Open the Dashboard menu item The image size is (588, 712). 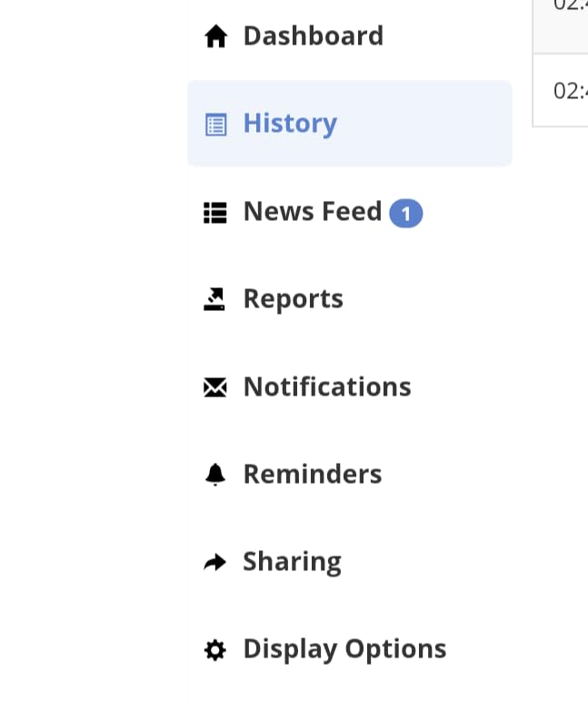click(x=314, y=35)
